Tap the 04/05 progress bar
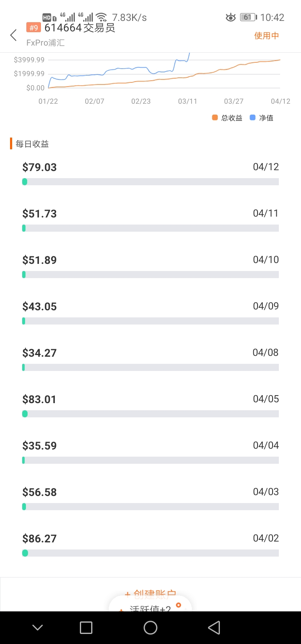The width and height of the screenshot is (301, 644). (x=150, y=414)
